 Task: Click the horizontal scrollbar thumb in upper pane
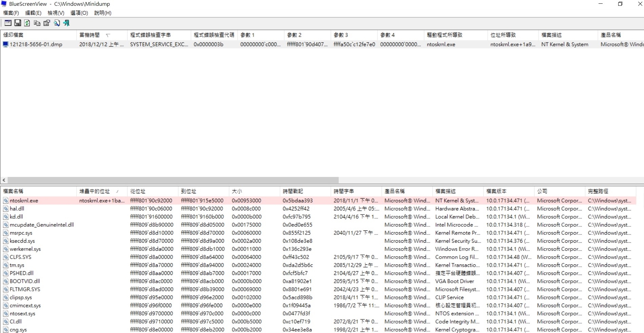point(173,180)
